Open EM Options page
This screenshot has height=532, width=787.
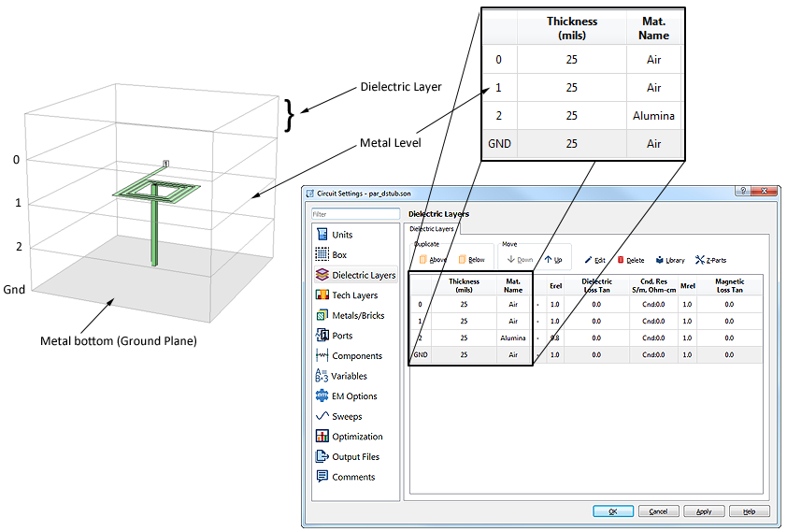click(354, 396)
